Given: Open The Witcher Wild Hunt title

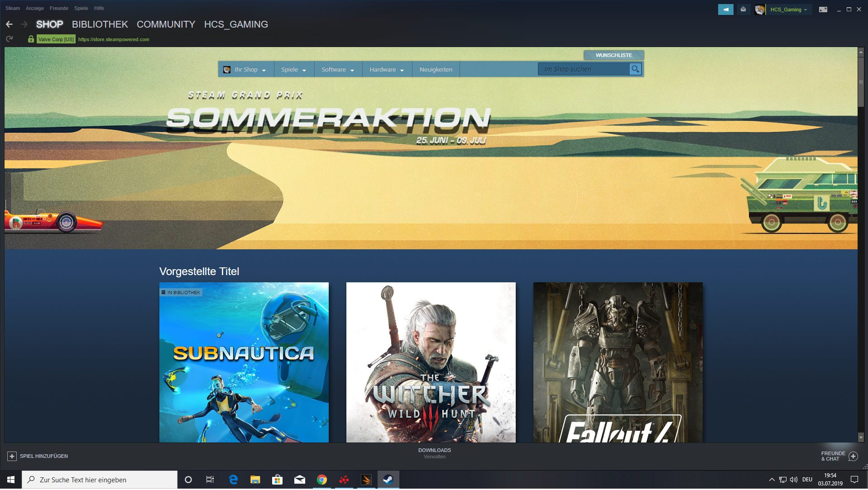Looking at the screenshot, I should [x=431, y=362].
